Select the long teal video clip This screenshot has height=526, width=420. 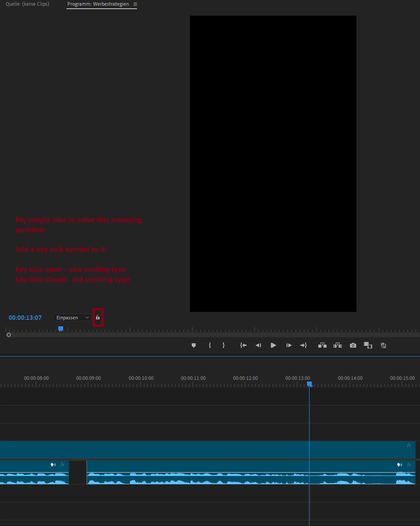[208, 450]
